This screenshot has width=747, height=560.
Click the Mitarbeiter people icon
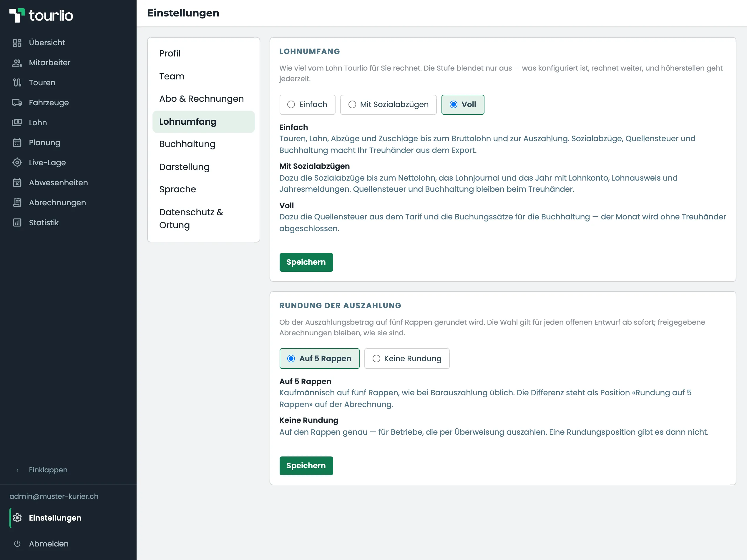pos(17,63)
